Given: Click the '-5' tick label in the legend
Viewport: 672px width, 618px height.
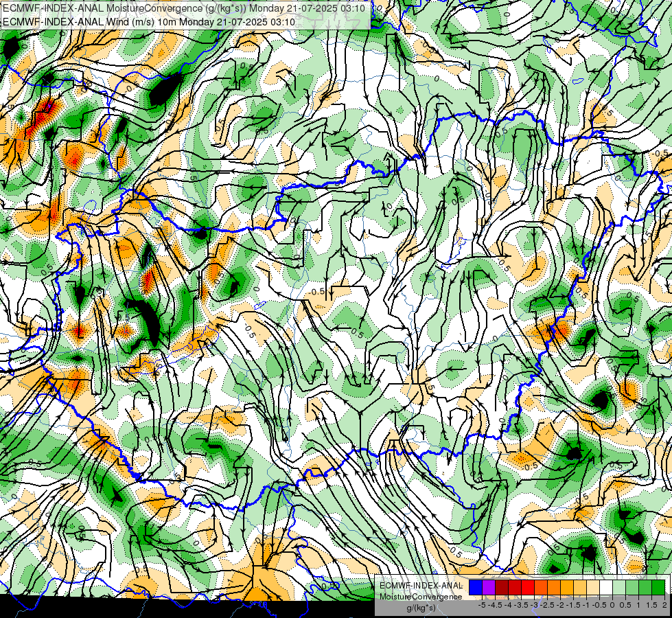Looking at the screenshot, I should (x=482, y=605).
